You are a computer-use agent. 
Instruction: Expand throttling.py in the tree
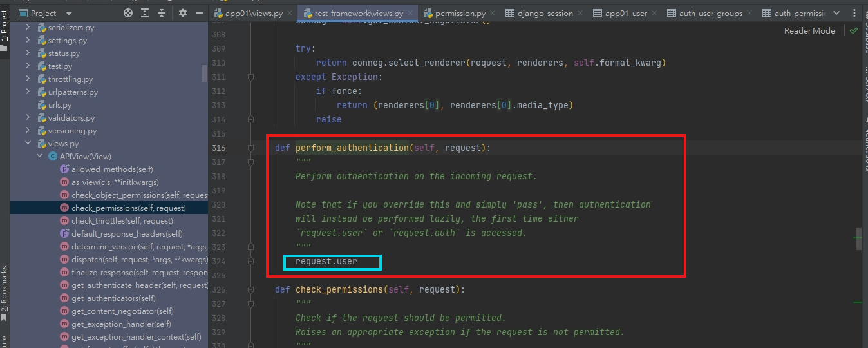pyautogui.click(x=28, y=79)
